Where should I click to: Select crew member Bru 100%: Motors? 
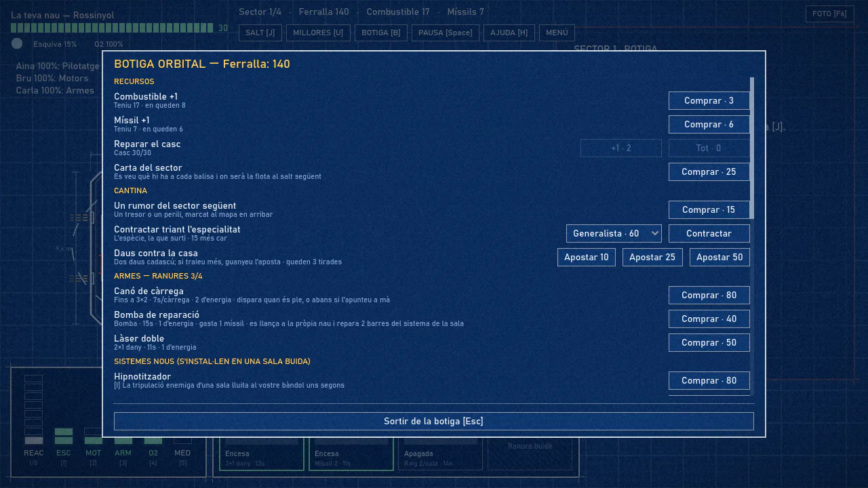[x=52, y=78]
